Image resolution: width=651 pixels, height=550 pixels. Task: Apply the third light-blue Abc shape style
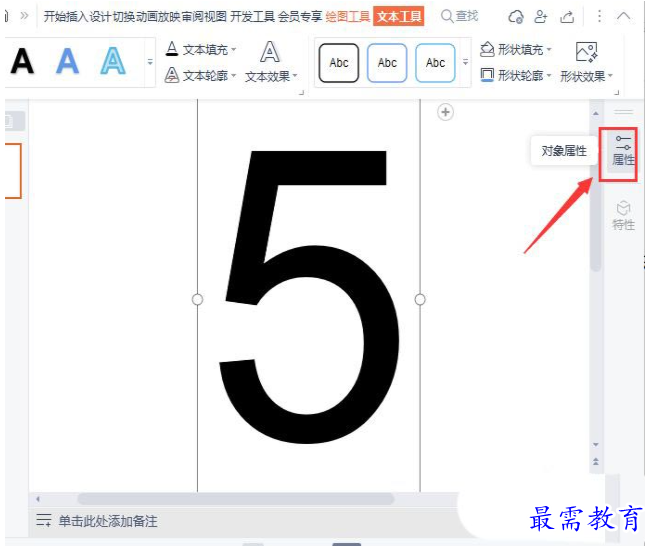click(435, 63)
